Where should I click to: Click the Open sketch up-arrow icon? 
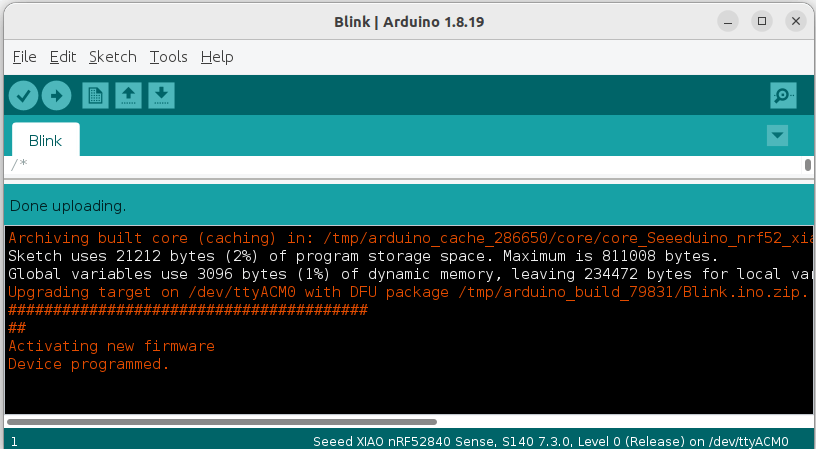[128, 96]
